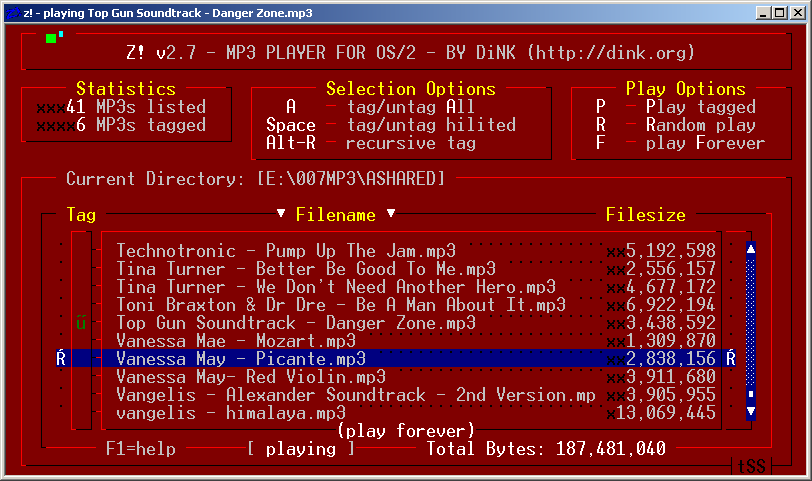Click the scrollbar up arrow in file list
This screenshot has width=812, height=481.
click(x=751, y=250)
